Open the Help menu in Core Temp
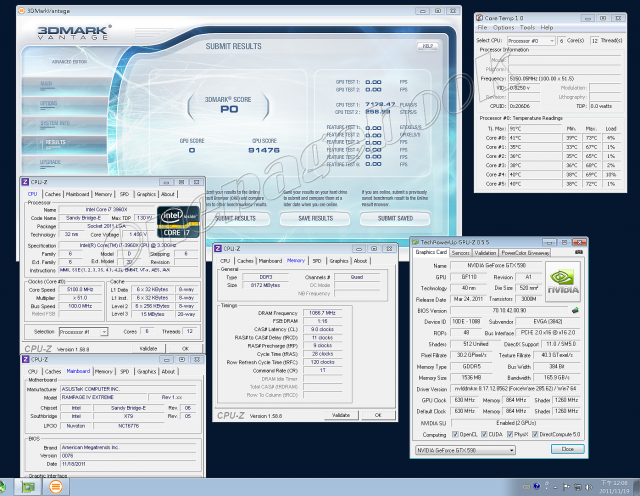Image resolution: width=640 pixels, height=496 pixels. pyautogui.click(x=547, y=28)
